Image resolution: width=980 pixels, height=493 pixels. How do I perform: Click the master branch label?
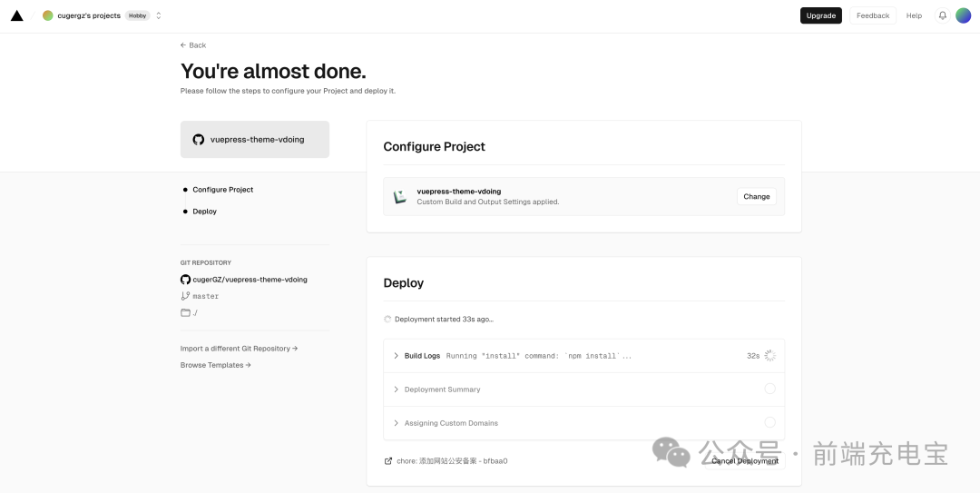tap(206, 296)
